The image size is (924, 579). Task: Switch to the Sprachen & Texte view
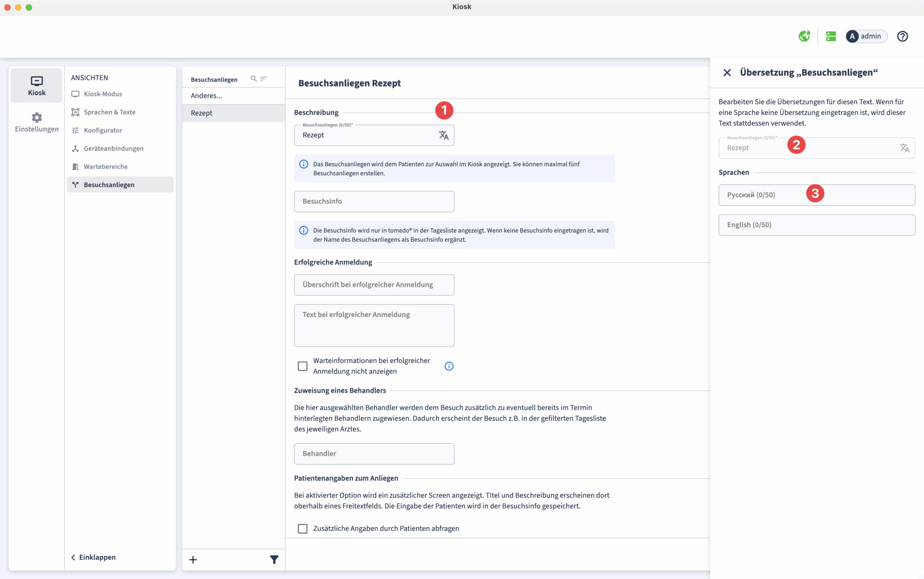coord(110,112)
